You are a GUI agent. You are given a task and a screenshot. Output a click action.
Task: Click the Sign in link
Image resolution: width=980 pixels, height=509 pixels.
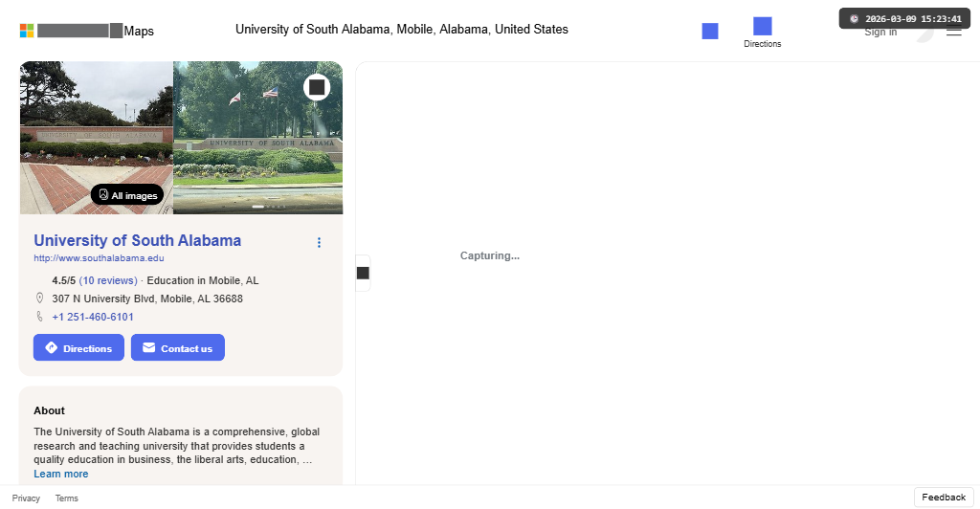(880, 33)
